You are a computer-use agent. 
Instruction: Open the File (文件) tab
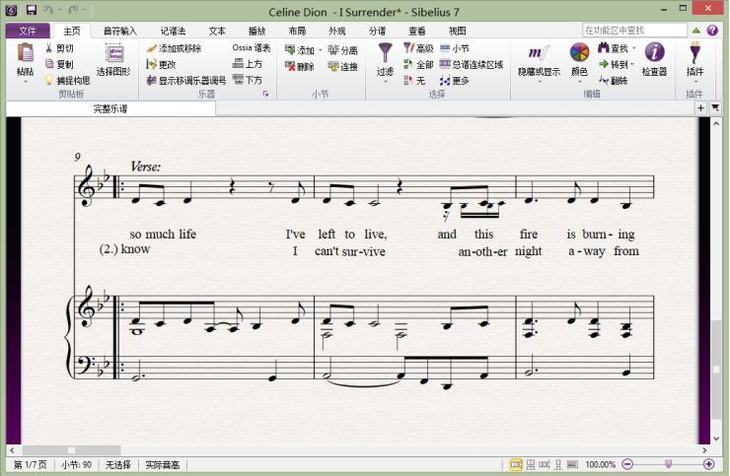tap(27, 31)
